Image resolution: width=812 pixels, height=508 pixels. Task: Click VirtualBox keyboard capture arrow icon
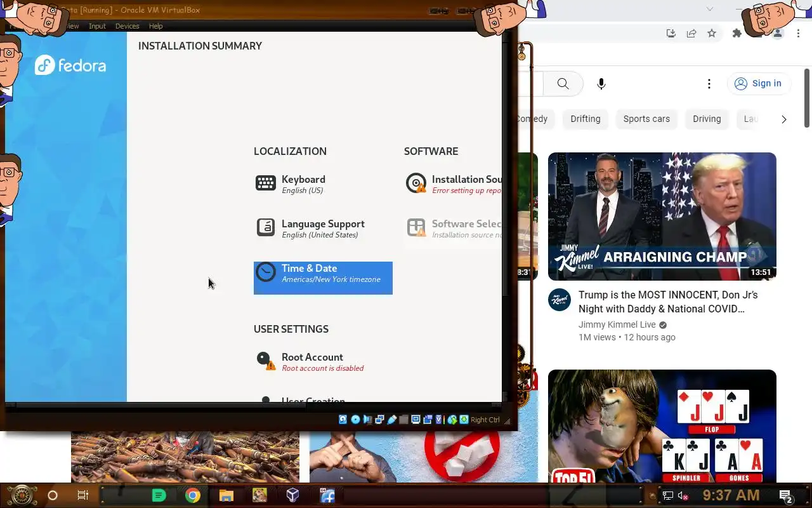[464, 420]
